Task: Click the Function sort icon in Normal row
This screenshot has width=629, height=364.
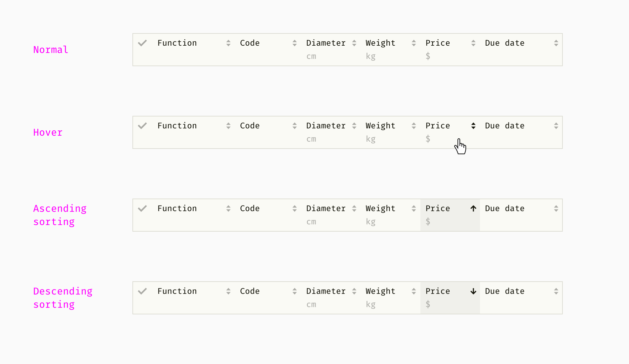Action: [228, 43]
